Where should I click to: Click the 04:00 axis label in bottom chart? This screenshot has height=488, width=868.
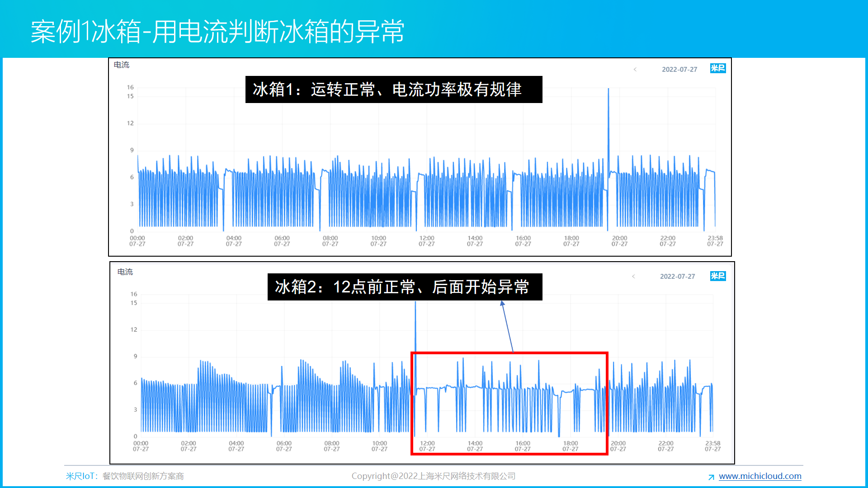point(236,446)
